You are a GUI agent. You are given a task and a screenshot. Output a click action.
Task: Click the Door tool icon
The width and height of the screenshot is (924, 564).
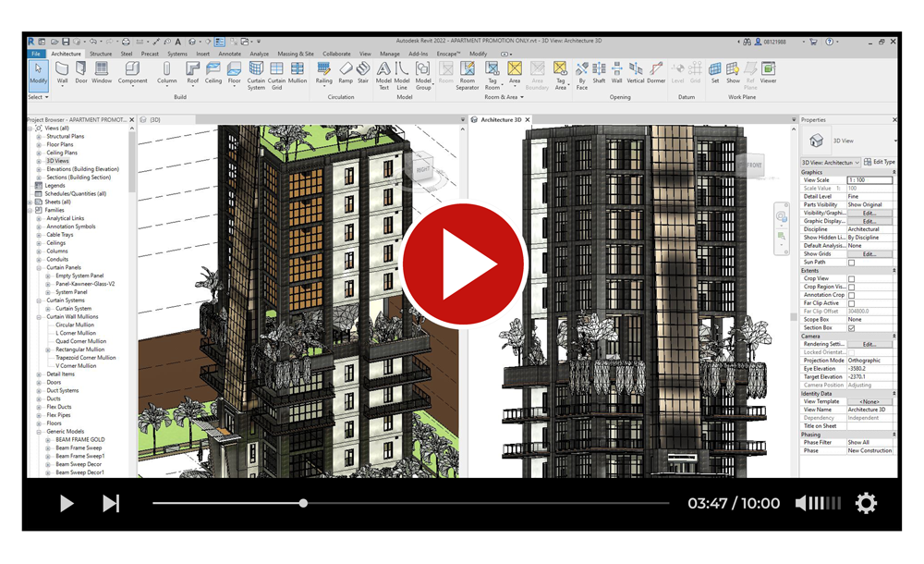pos(81,72)
